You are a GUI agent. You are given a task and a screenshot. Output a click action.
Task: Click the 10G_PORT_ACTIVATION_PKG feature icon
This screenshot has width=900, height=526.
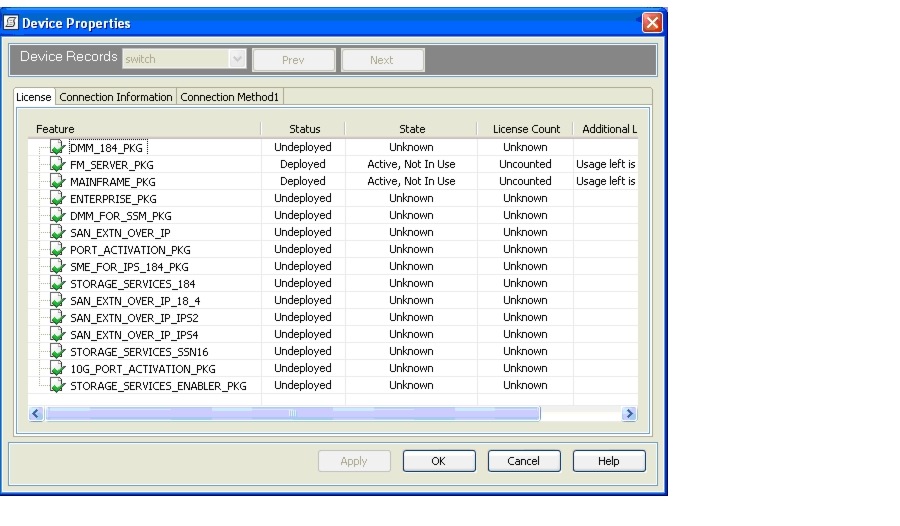[57, 369]
